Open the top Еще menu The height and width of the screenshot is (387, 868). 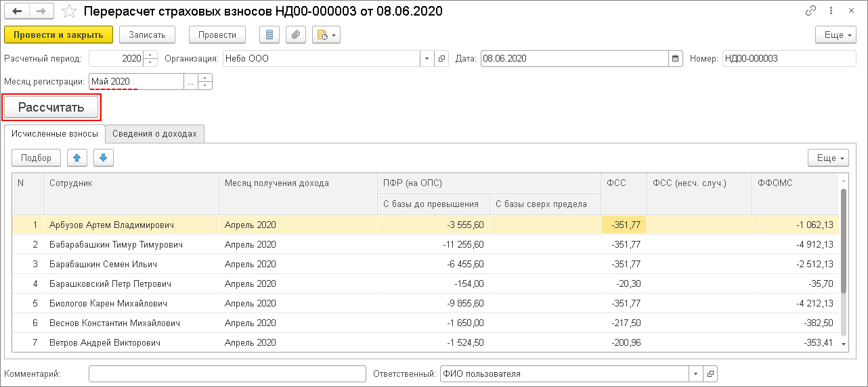pyautogui.click(x=836, y=35)
